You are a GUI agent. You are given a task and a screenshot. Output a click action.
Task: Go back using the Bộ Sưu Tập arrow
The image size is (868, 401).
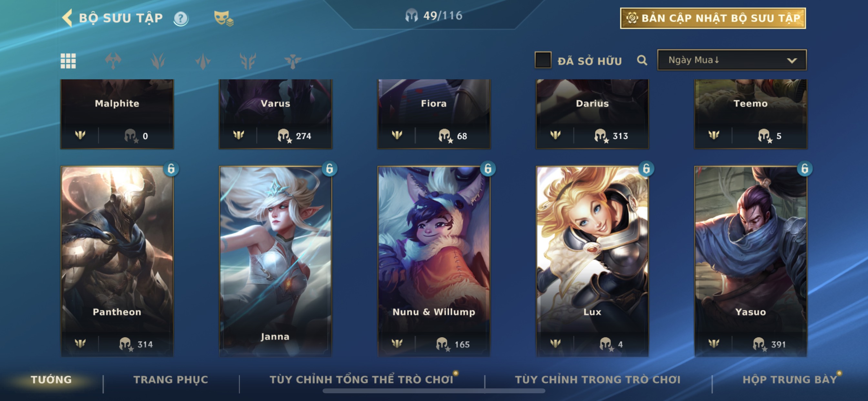click(67, 18)
